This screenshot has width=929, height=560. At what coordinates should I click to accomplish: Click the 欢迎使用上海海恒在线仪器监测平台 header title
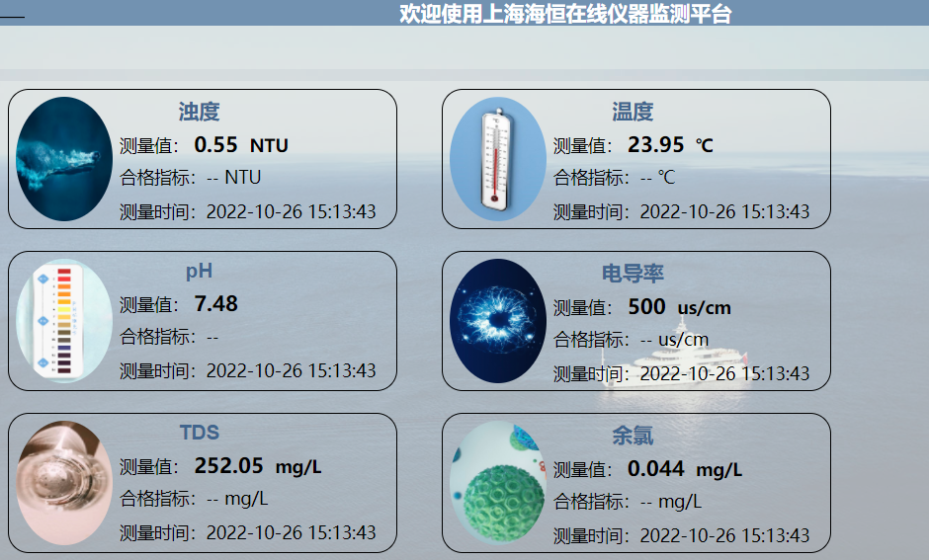[565, 14]
